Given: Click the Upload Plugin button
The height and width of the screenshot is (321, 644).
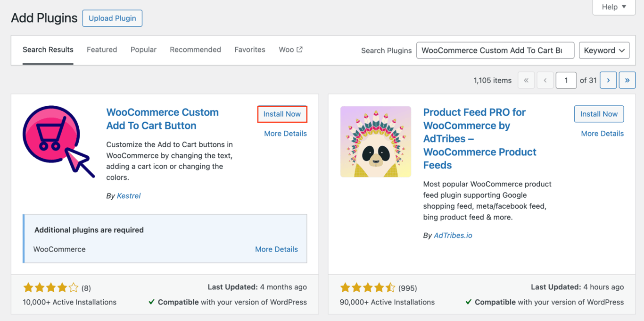Looking at the screenshot, I should (x=112, y=18).
